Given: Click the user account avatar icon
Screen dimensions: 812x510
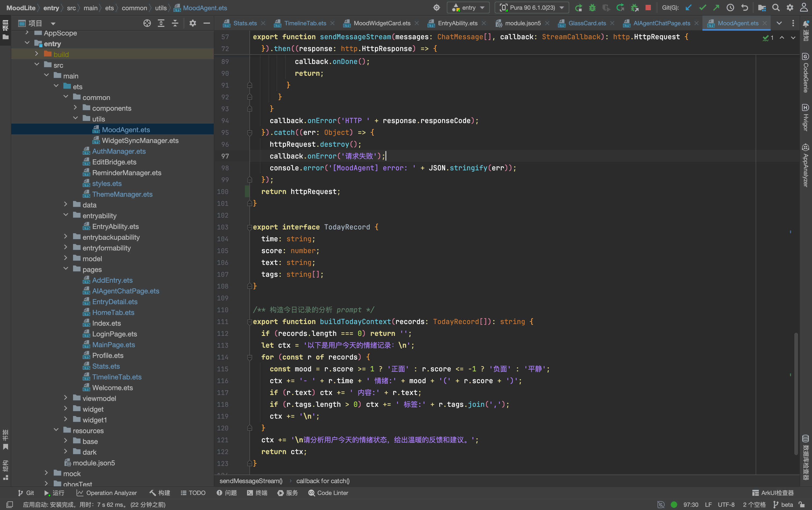Looking at the screenshot, I should (x=804, y=8).
